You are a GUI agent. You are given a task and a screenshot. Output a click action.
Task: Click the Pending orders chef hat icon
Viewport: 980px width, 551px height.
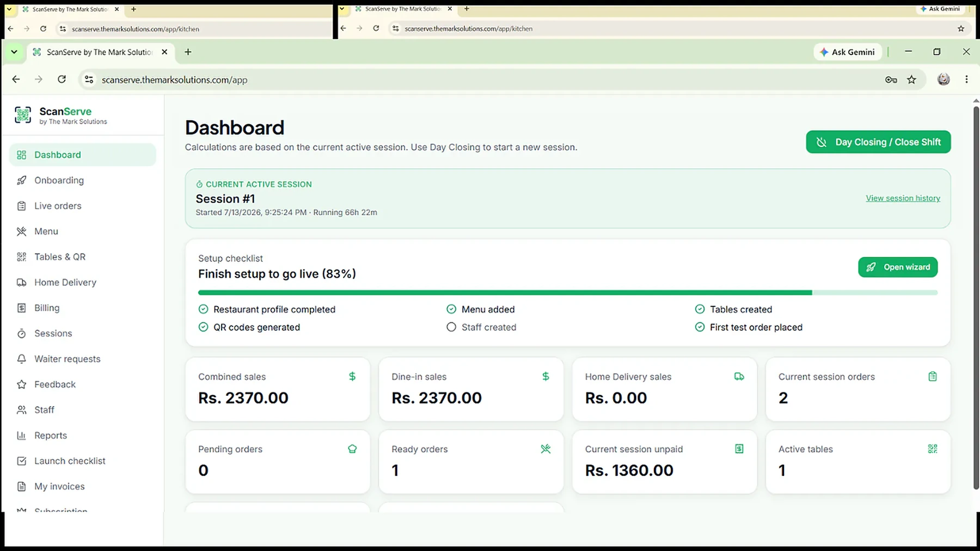(x=352, y=449)
